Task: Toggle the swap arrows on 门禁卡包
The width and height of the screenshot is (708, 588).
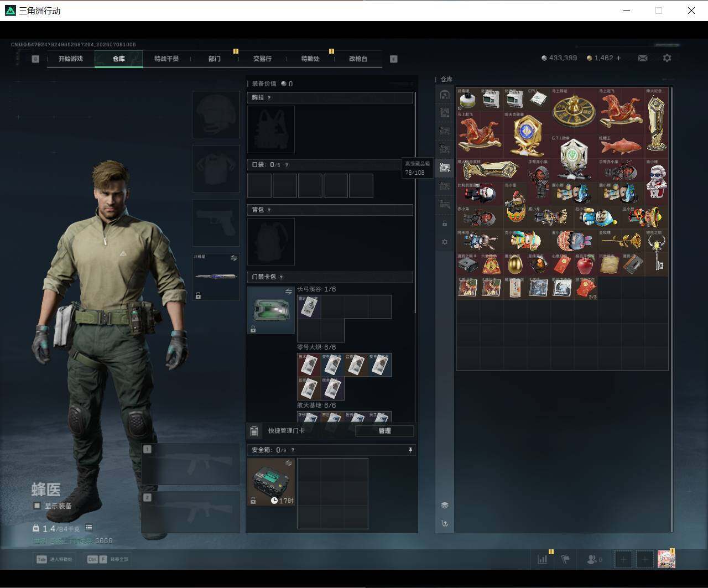Action: [288, 292]
